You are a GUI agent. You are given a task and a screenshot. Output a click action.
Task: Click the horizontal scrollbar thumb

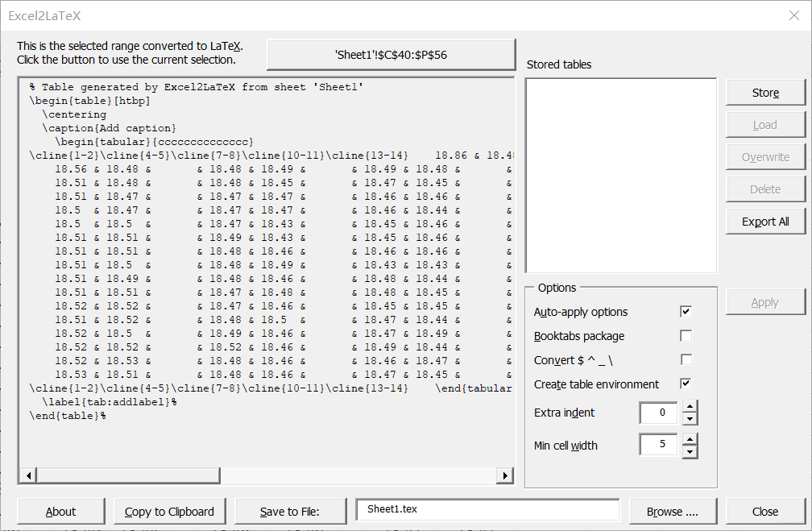pos(128,475)
